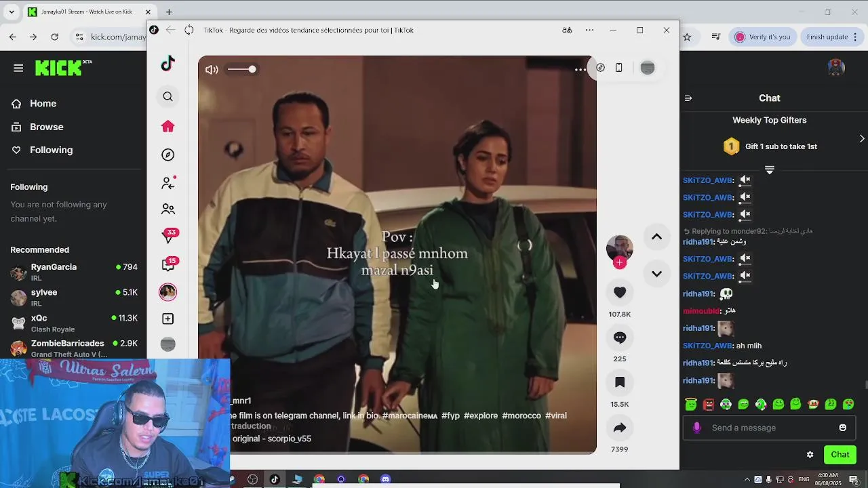Show hidden system tray icons

tap(747, 479)
